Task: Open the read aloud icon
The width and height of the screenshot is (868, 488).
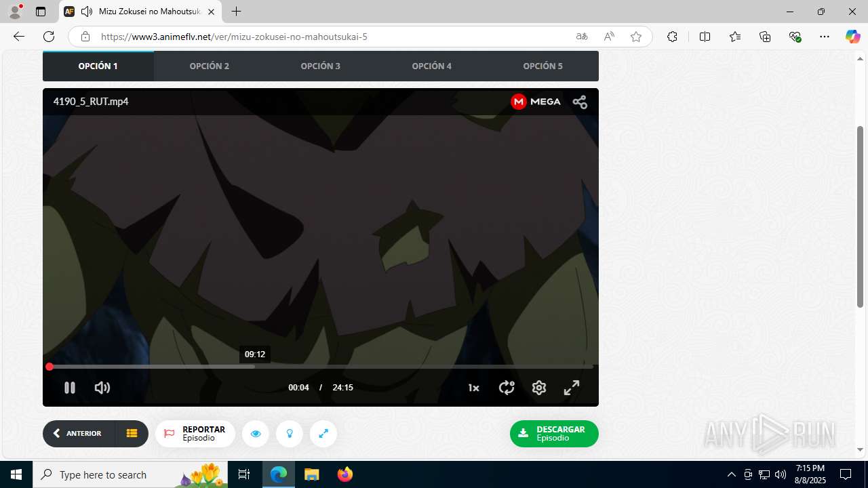Action: (609, 37)
